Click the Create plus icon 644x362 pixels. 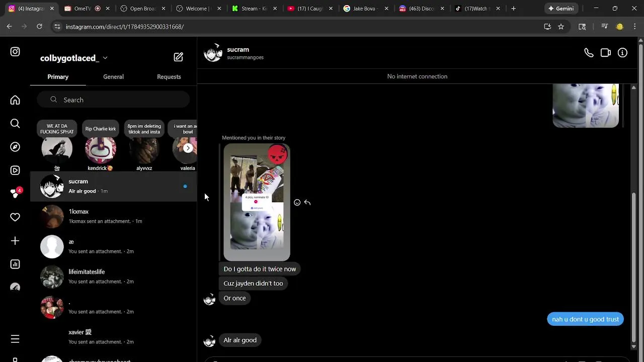pos(15,241)
